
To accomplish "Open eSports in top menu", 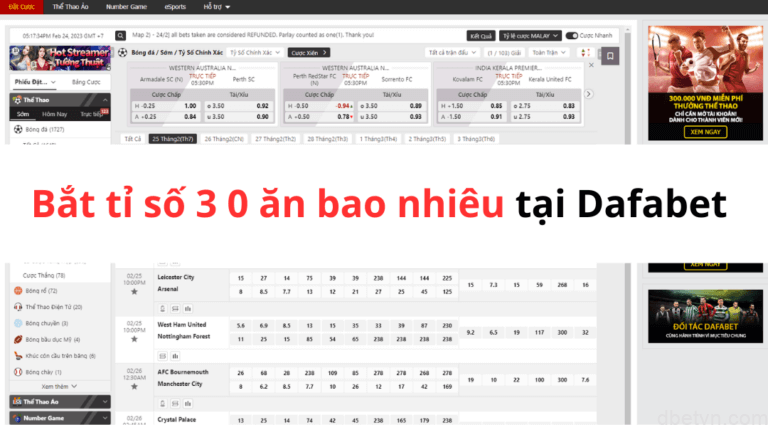I will (x=175, y=7).
